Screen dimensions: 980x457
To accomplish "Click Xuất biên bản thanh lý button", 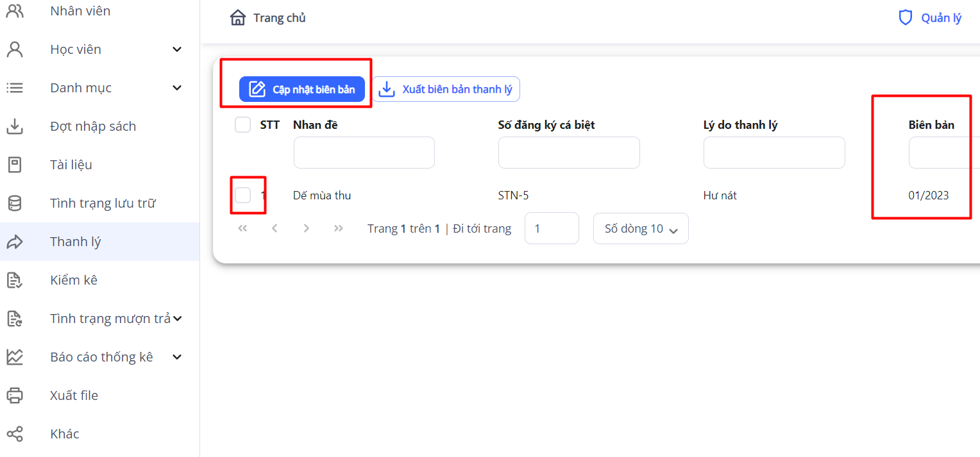I will click(x=446, y=89).
